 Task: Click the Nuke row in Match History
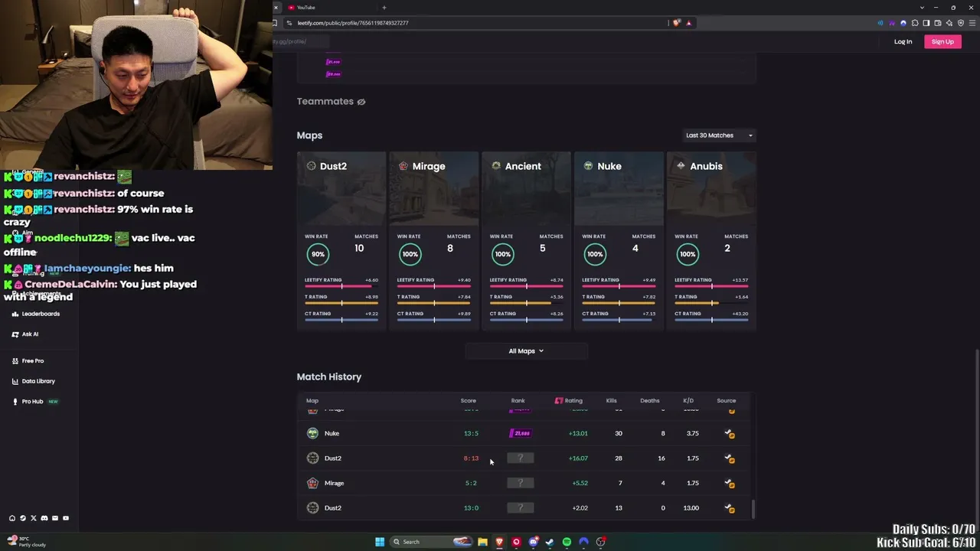(x=524, y=433)
